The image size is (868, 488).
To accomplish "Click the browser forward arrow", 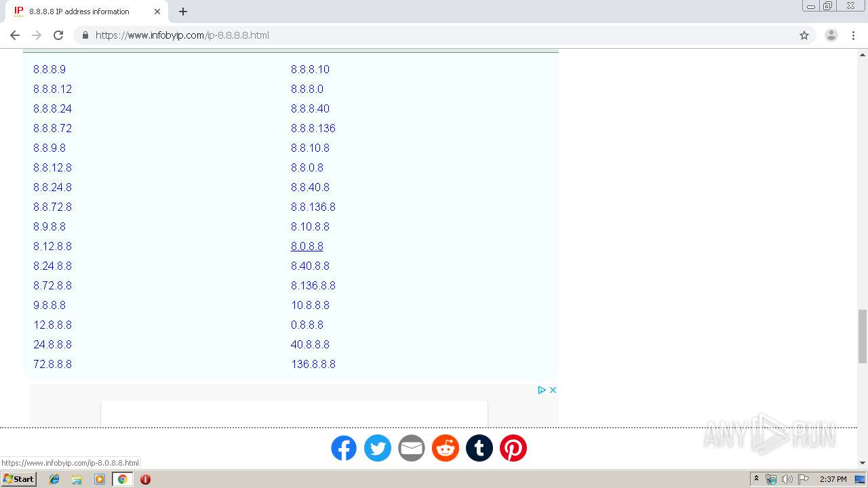I will pos(37,35).
